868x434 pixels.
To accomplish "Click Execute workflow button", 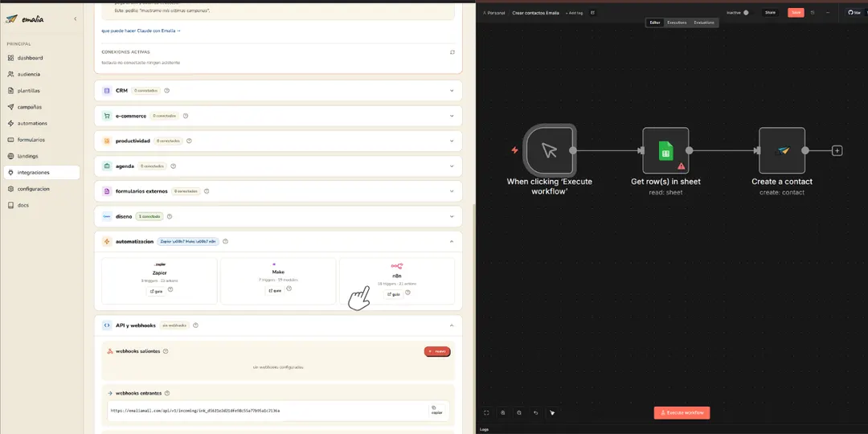I will point(682,412).
